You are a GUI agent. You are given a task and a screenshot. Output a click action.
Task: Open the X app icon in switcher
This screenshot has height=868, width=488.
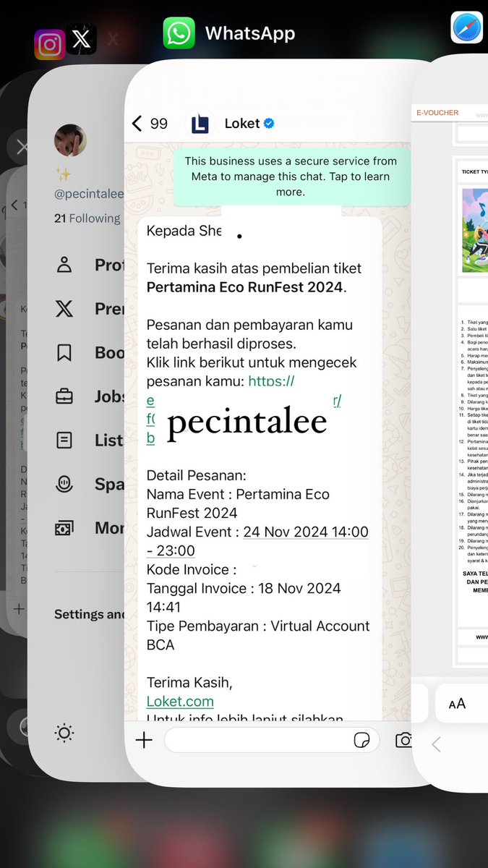pos(81,39)
